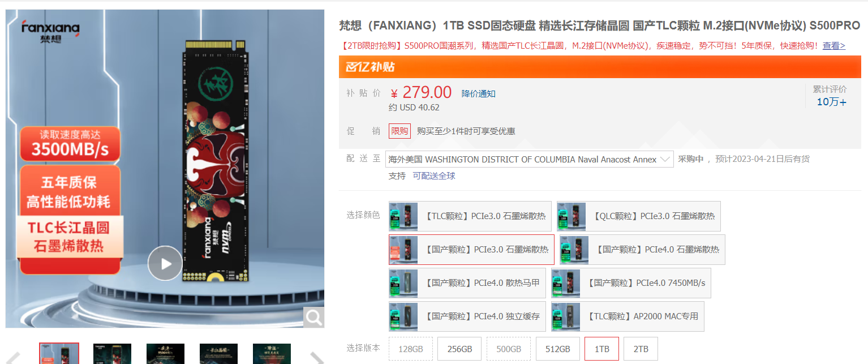Expand the delivery address dropdown
Viewport: 868px width, 364px height.
pyautogui.click(x=530, y=159)
